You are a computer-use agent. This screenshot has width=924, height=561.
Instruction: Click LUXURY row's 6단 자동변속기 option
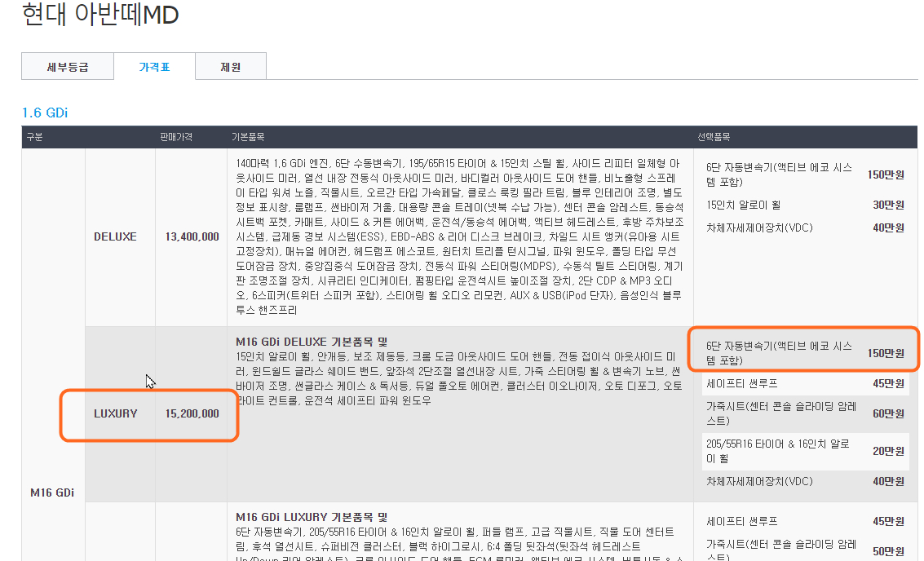coord(779,354)
